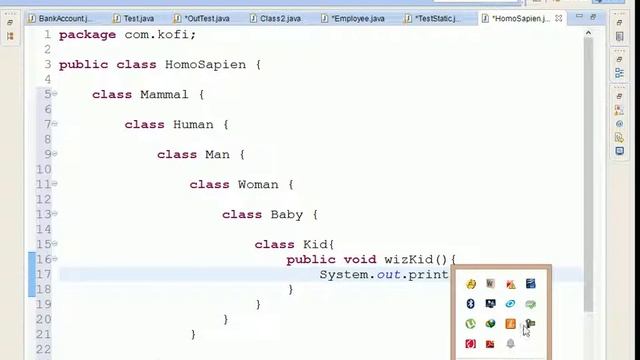Click the text 'com.kofi;' on line 1
The height and width of the screenshot is (360, 640).
[x=160, y=35]
